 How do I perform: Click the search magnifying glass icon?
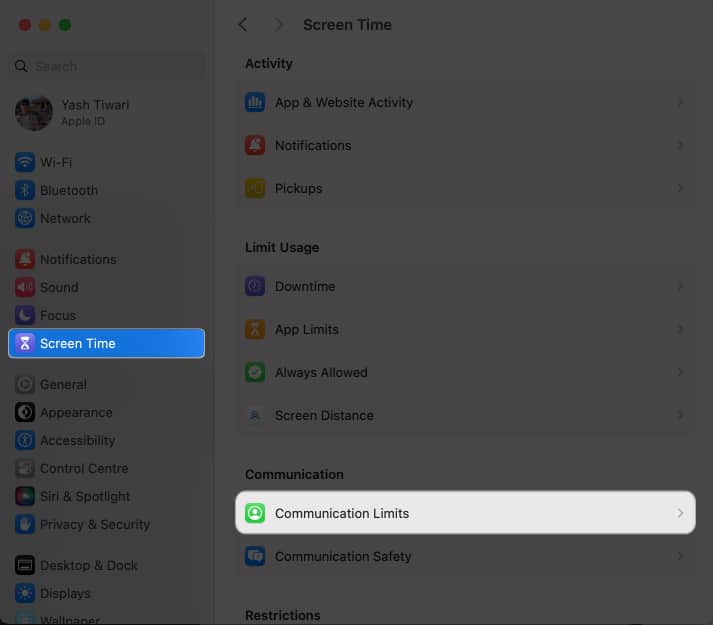point(21,66)
